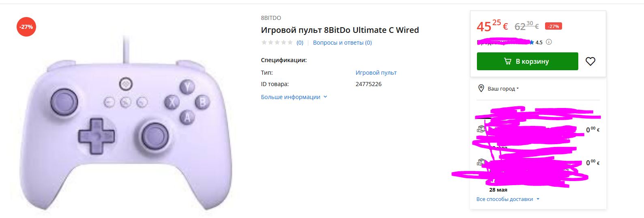This screenshot has height=218, width=644.
Task: Click the small -27% label near price
Action: [x=553, y=26]
